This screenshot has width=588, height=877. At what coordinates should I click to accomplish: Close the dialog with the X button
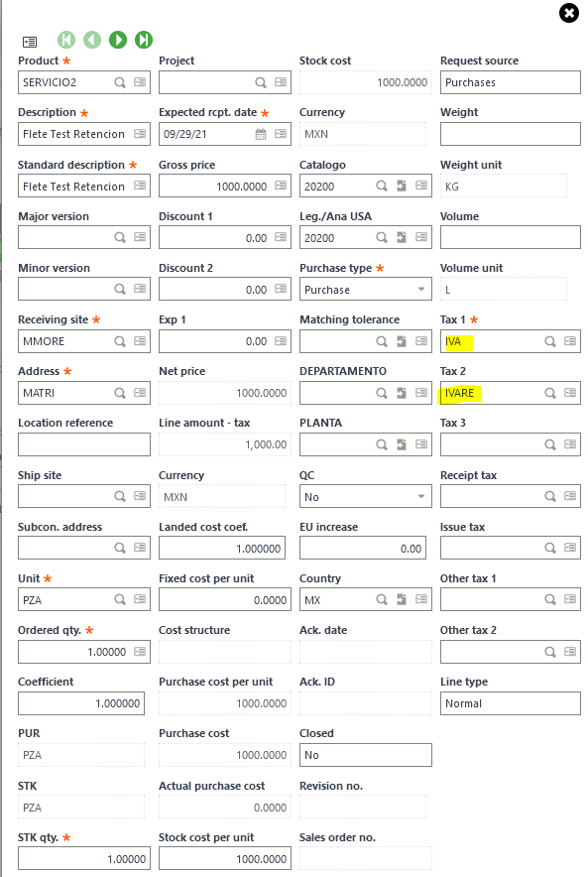[568, 13]
